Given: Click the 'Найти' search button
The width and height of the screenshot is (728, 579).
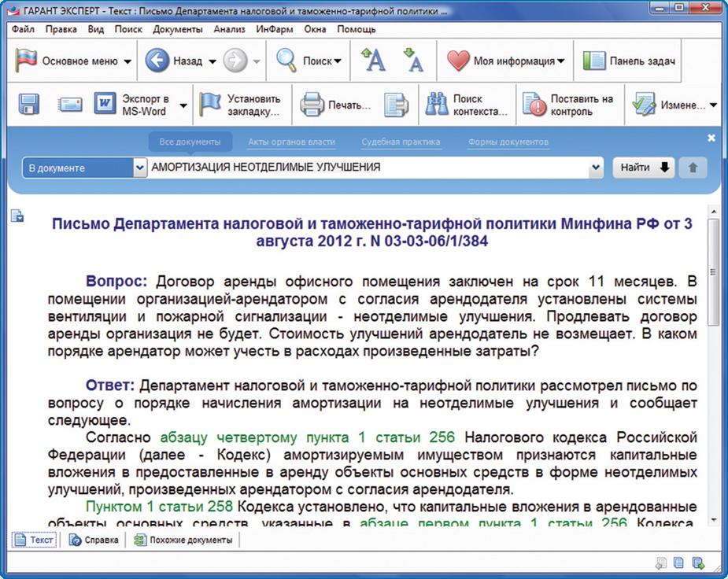Looking at the screenshot, I should pos(642,168).
